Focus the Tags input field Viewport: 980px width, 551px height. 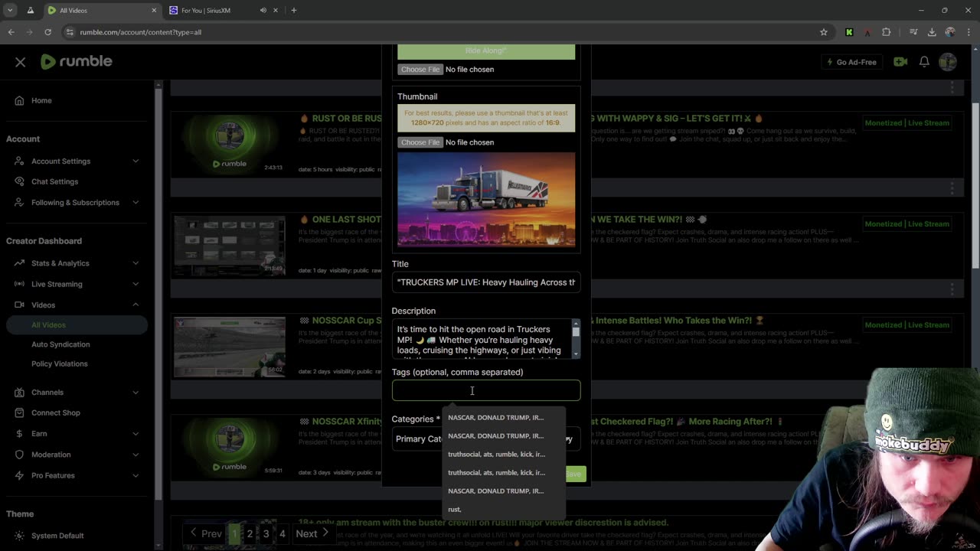[x=486, y=390]
